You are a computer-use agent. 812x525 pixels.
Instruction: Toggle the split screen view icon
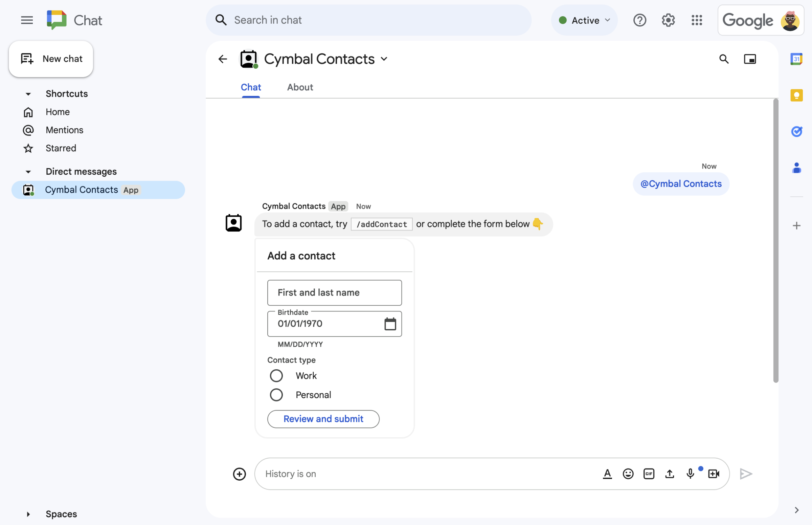pyautogui.click(x=749, y=58)
